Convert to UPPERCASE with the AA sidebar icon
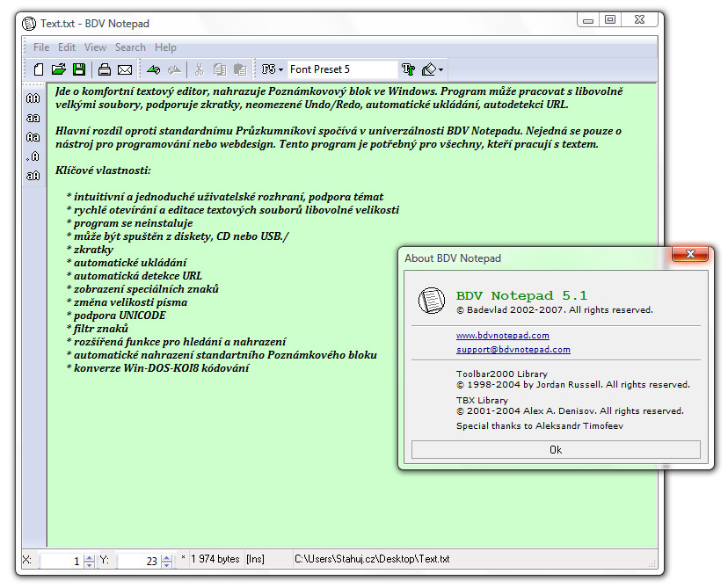This screenshot has width=728, height=588. coord(33,98)
